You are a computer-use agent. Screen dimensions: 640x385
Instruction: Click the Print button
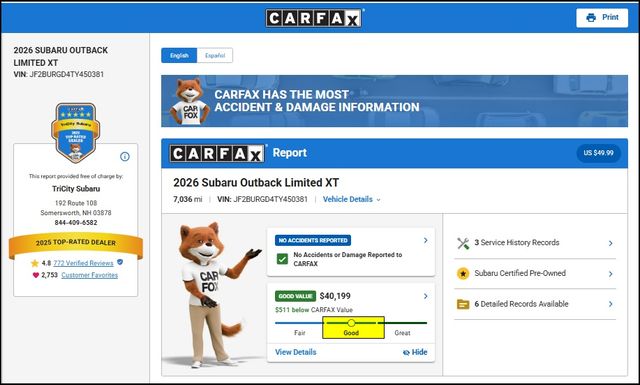coord(602,18)
